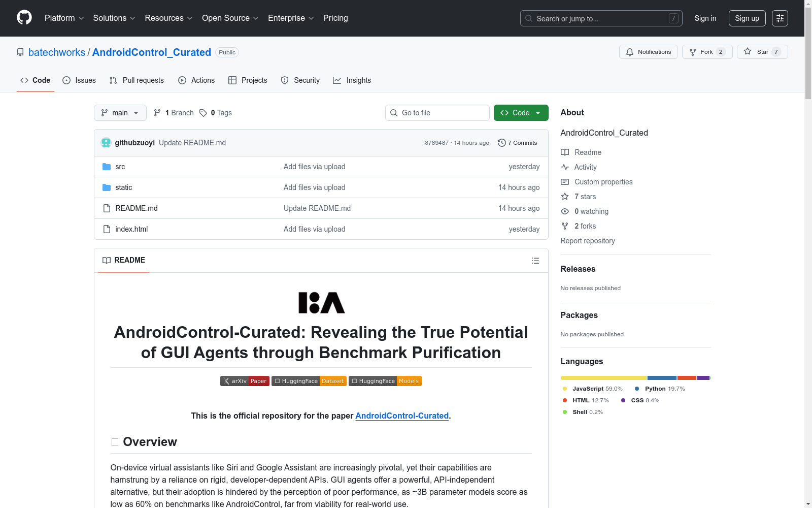Open the AndroidControl-Curated paper link
This screenshot has height=508, width=812.
click(402, 416)
